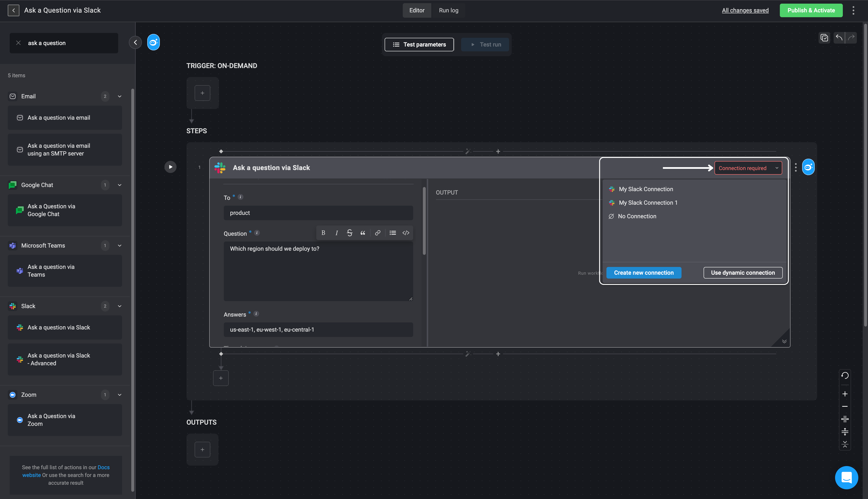Viewport: 868px width, 499px height.
Task: Click the Question text area
Action: click(x=318, y=272)
